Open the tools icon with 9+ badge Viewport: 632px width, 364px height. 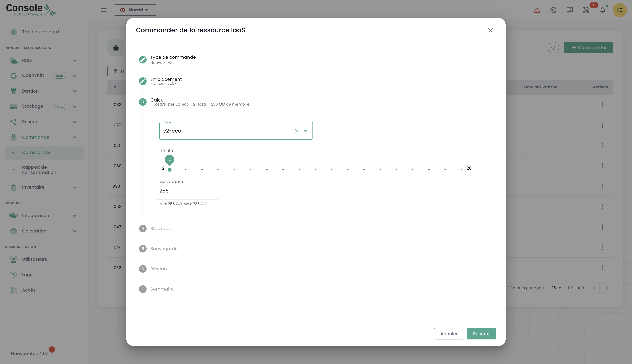586,10
